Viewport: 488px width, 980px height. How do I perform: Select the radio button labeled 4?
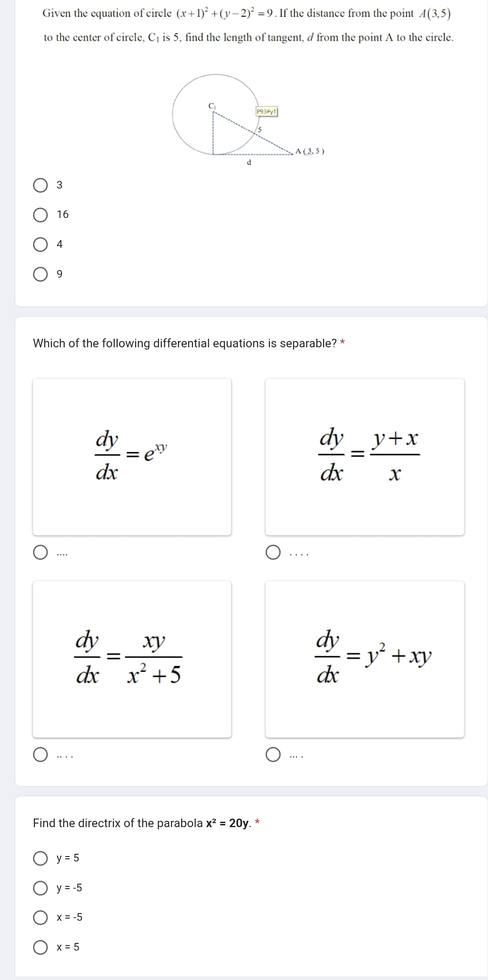(x=41, y=245)
